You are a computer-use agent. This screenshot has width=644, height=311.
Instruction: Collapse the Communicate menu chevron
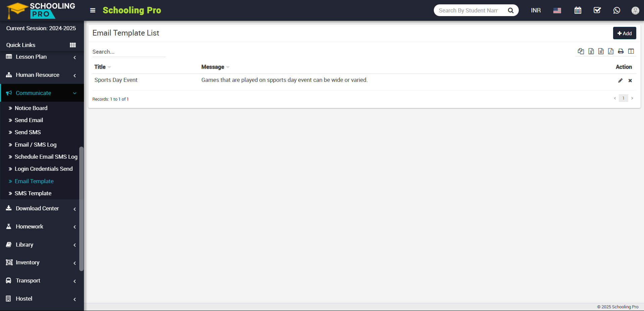75,93
